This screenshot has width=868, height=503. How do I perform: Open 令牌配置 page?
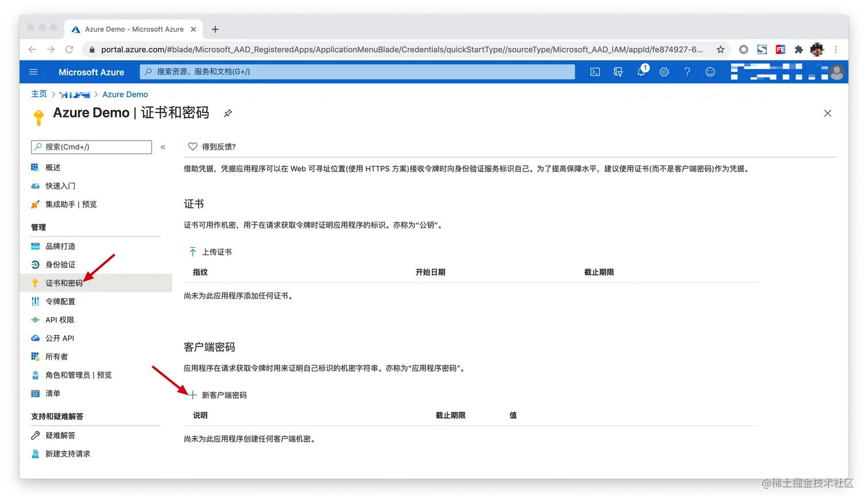click(x=60, y=301)
